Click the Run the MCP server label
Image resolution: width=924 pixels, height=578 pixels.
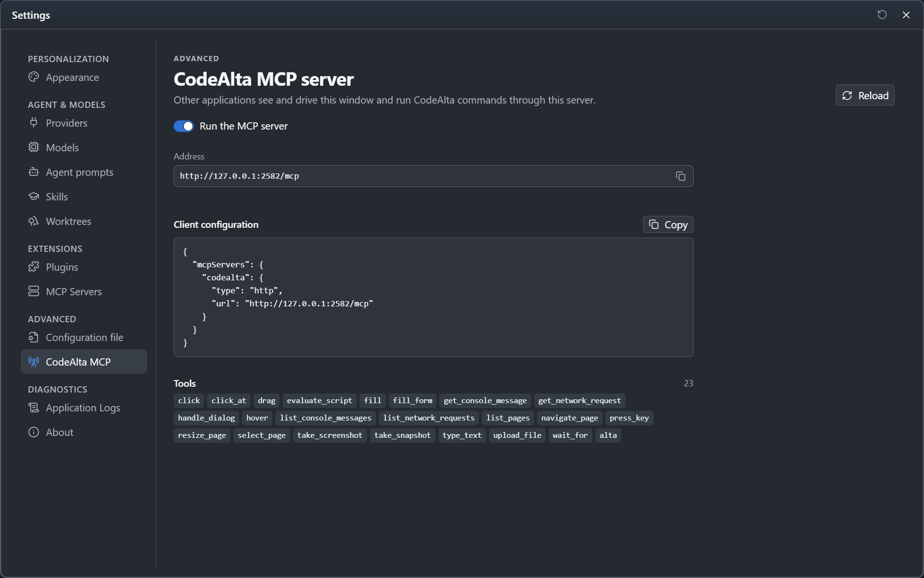coord(244,126)
